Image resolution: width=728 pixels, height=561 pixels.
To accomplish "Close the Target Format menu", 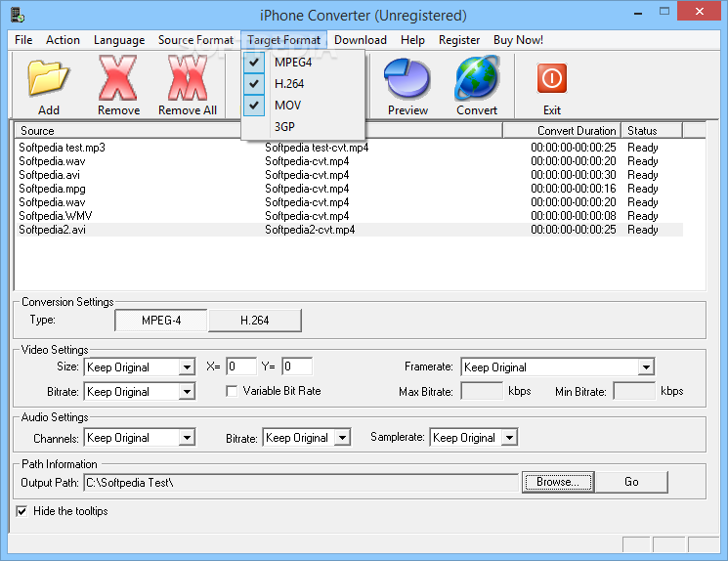I will tap(283, 40).
